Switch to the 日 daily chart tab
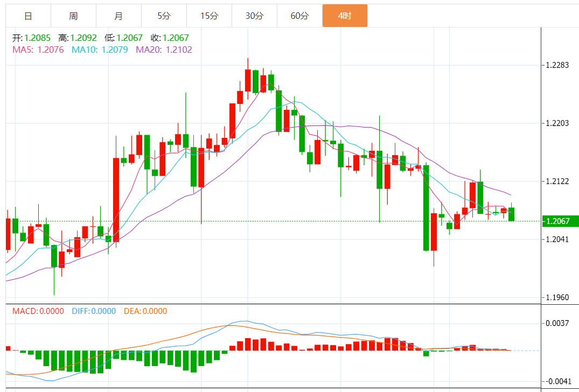Screen dimensions: 579x392 pyautogui.click(x=29, y=16)
